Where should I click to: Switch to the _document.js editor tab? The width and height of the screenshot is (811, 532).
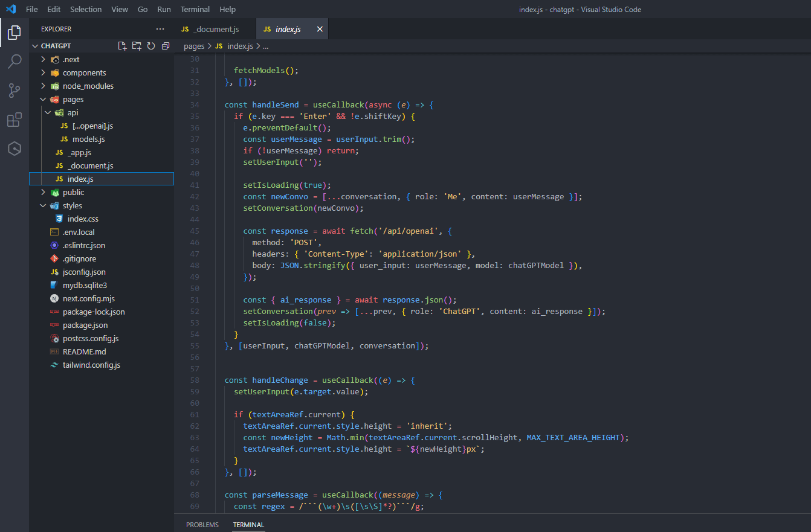pos(215,29)
